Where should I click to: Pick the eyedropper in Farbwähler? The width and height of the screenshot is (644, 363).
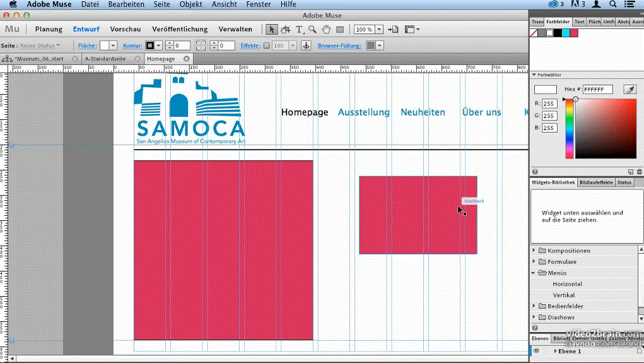tap(630, 89)
